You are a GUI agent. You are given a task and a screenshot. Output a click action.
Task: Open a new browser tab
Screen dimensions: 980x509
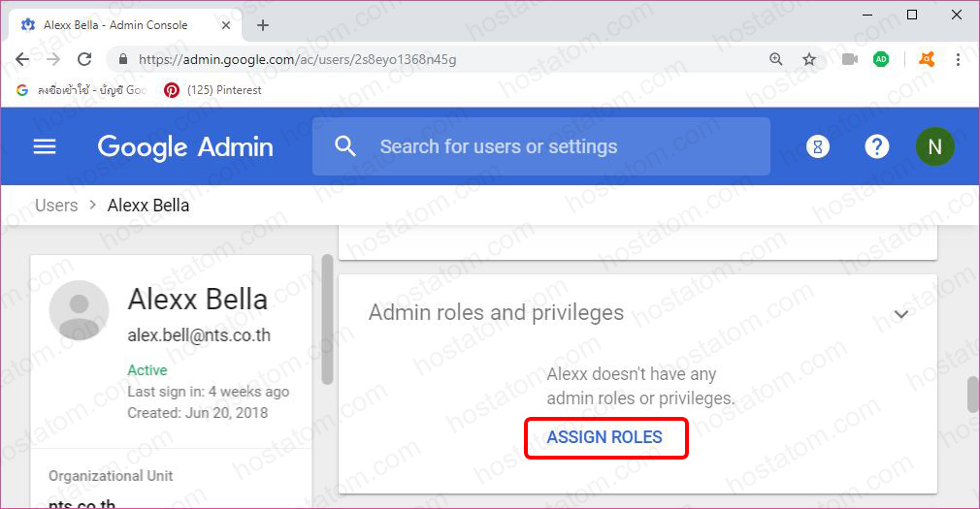click(x=263, y=25)
